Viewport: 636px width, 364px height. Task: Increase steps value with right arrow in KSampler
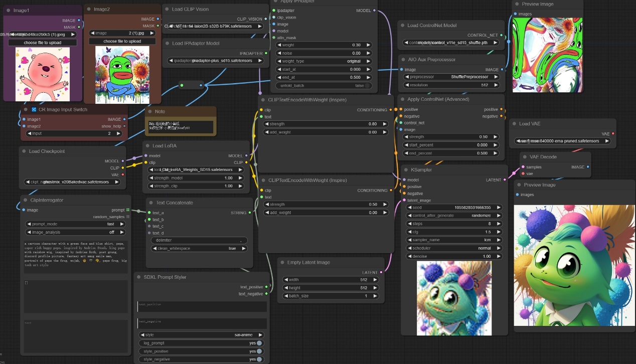(498, 224)
